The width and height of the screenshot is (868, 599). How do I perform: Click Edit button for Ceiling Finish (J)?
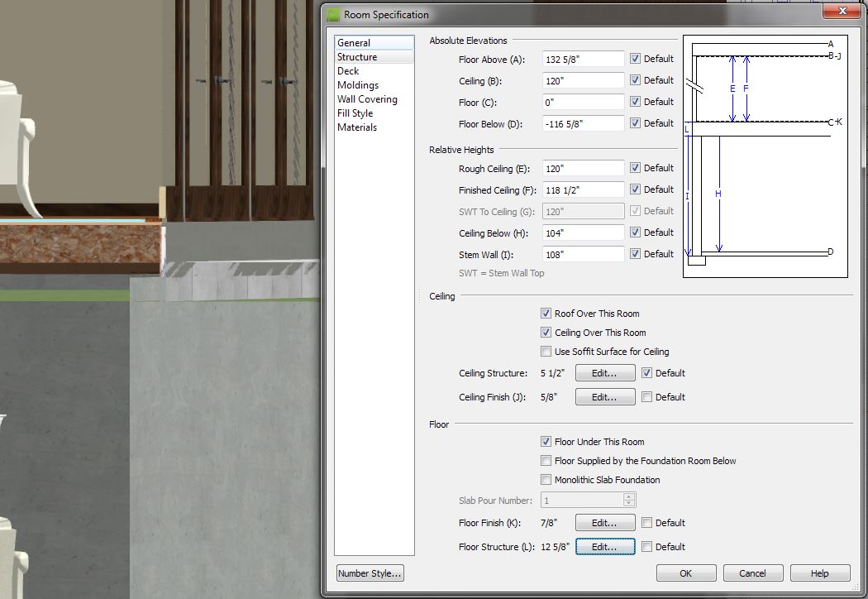point(605,397)
